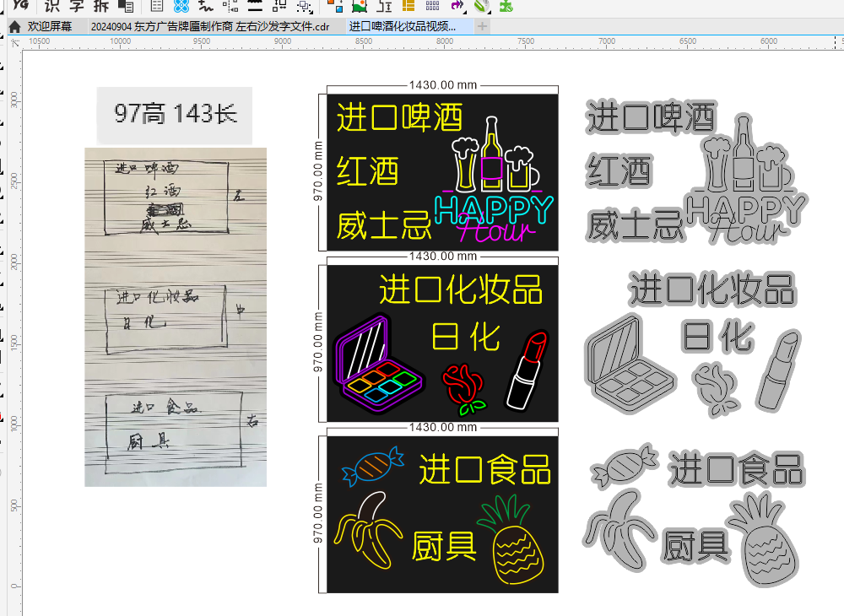Click the 970.00 mm dimension beside food sign
Image resolution: width=844 pixels, height=616 pixels.
pyautogui.click(x=318, y=513)
